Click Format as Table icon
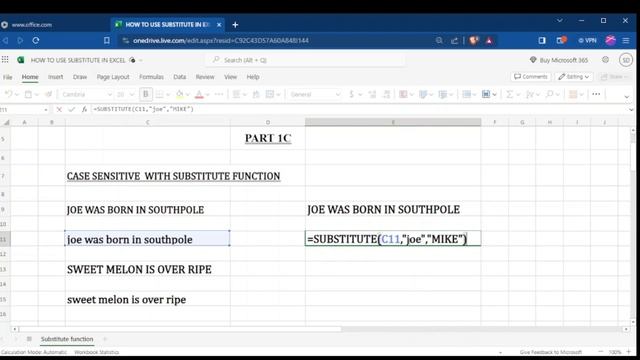The width and height of the screenshot is (640, 360). [x=423, y=94]
